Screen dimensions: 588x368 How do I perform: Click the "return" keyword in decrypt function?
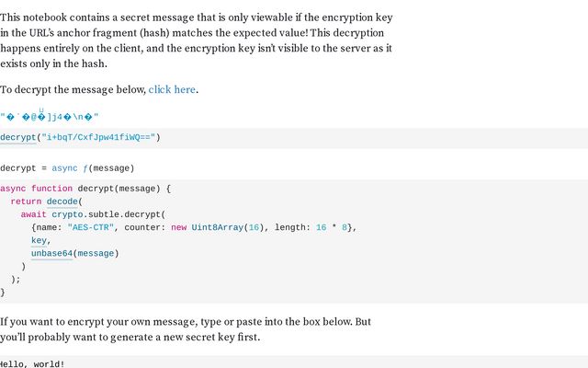(x=26, y=201)
